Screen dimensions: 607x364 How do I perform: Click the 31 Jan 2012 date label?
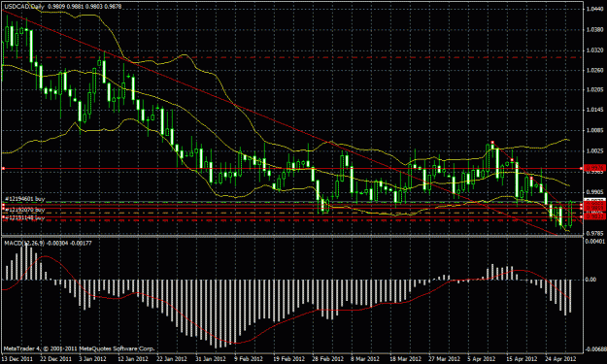point(210,358)
